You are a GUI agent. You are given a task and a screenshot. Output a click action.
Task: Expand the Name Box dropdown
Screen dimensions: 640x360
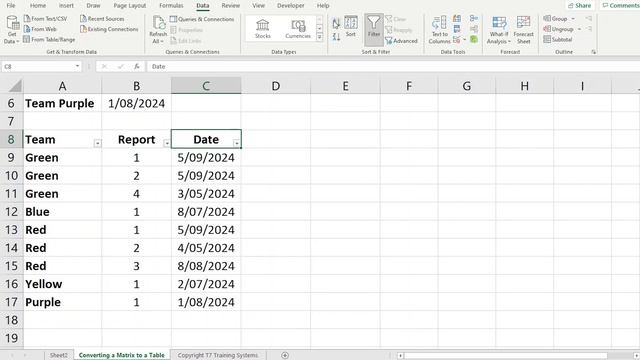click(x=77, y=66)
